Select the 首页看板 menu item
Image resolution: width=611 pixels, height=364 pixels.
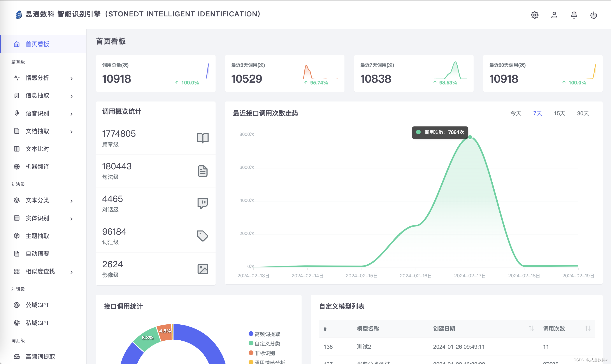(43, 44)
